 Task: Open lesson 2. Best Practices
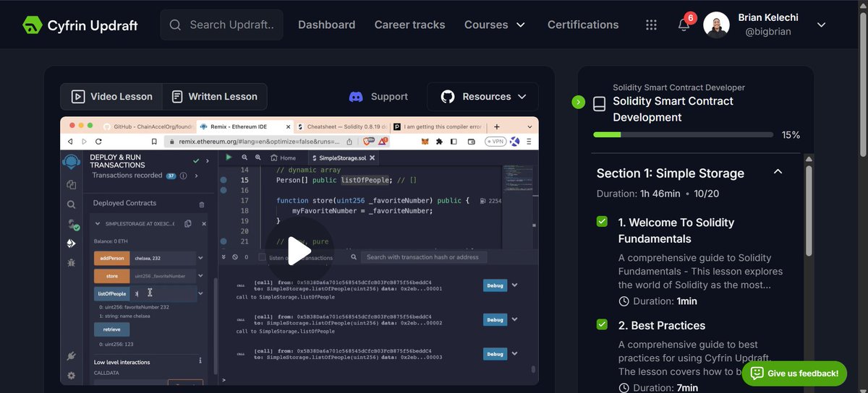click(x=662, y=325)
